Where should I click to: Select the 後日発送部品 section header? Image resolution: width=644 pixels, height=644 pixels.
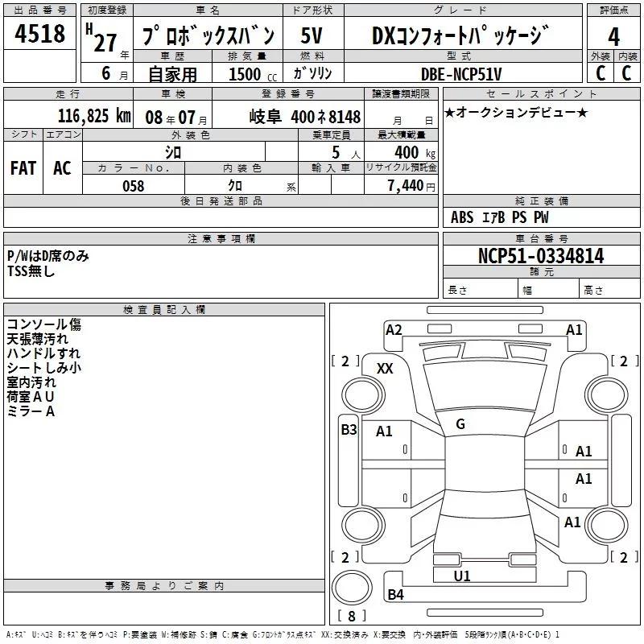point(221,200)
